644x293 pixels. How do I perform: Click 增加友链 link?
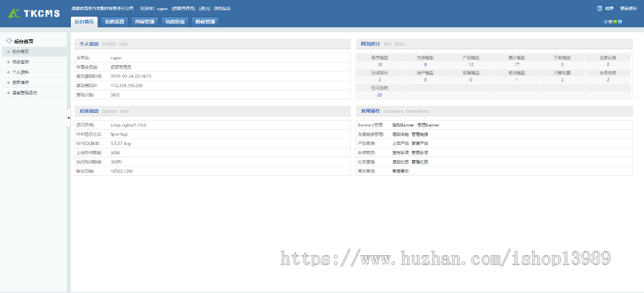401,134
